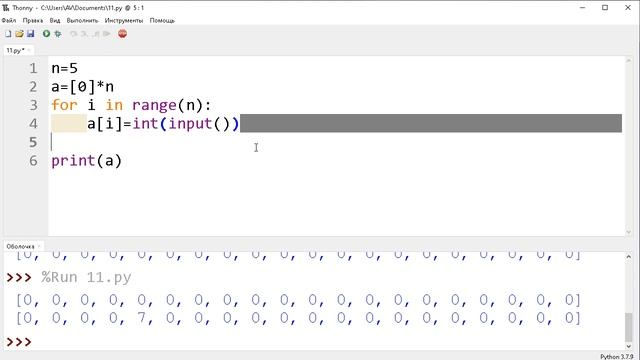Click the 'a[i]=' text on line 4
640x360 pixels.
109,123
